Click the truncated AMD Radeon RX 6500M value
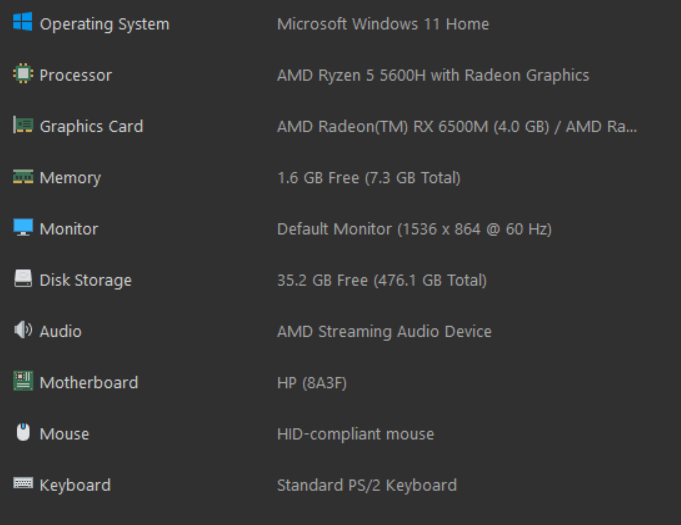This screenshot has height=525, width=681. [x=456, y=126]
